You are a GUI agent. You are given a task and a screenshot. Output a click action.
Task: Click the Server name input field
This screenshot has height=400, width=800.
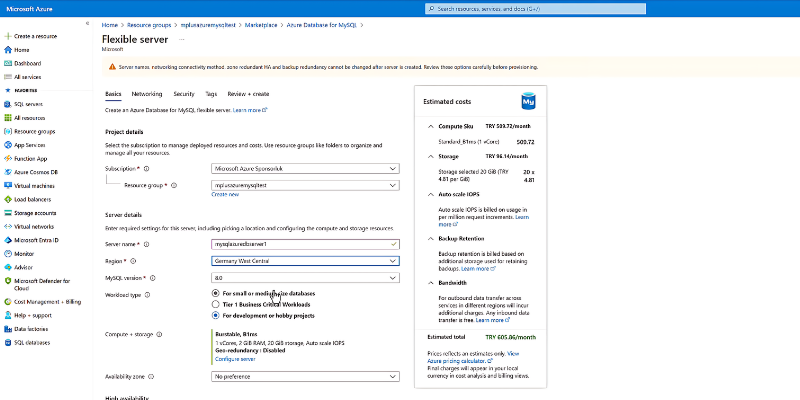305,244
